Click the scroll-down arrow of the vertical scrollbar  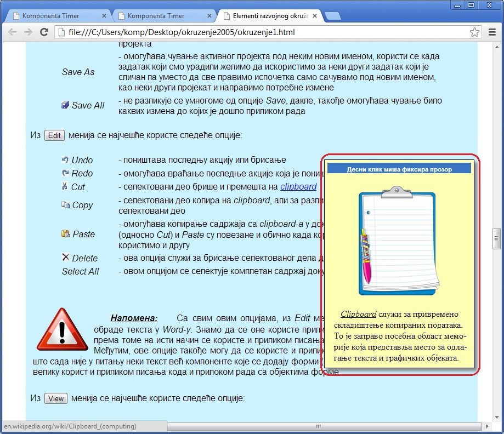tap(496, 418)
